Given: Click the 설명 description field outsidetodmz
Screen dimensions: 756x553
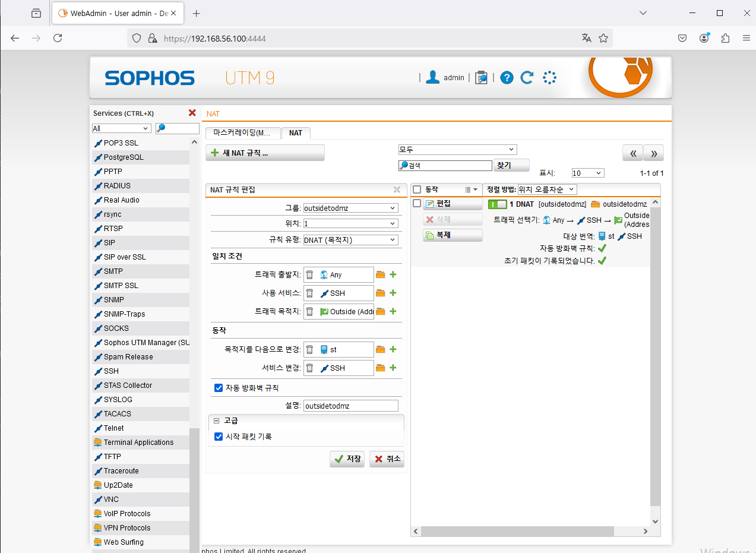Looking at the screenshot, I should point(350,406).
